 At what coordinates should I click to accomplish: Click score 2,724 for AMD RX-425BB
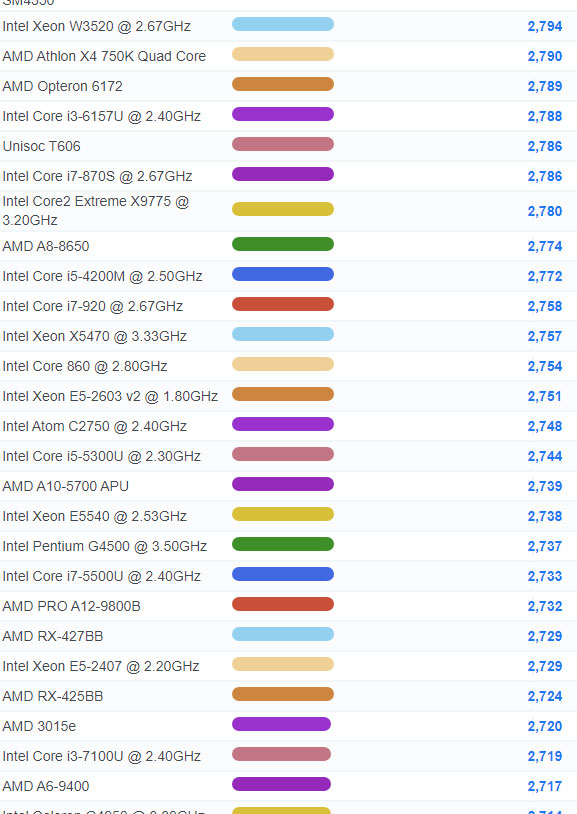545,697
